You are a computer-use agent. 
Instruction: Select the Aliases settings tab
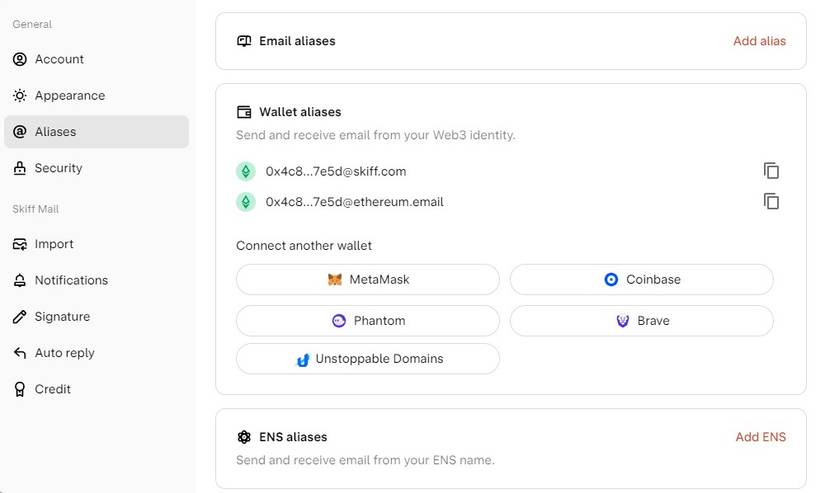click(x=96, y=132)
